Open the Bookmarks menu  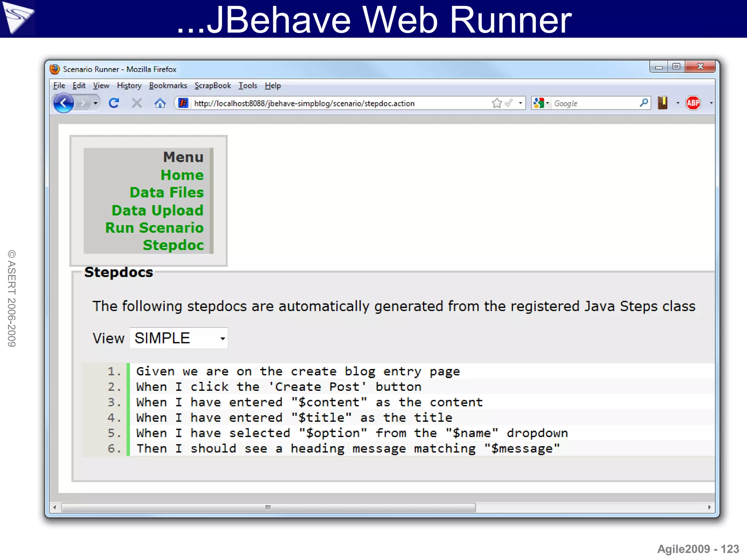tap(168, 85)
